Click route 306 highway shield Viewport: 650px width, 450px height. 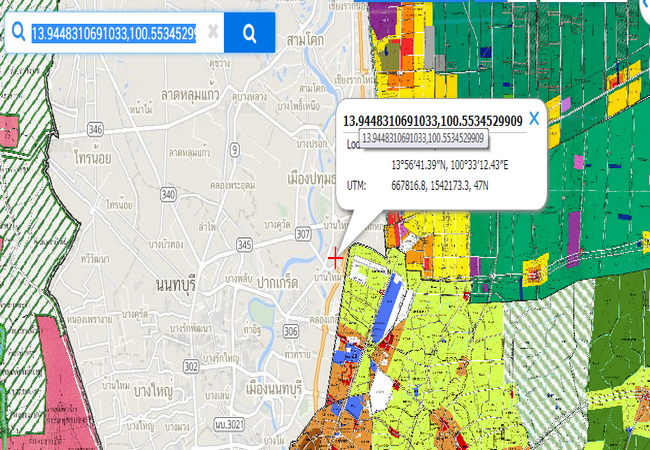click(x=291, y=331)
